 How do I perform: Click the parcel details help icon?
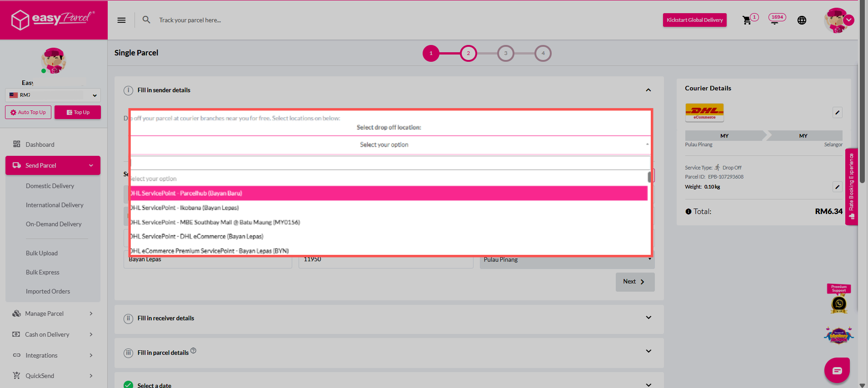(193, 350)
